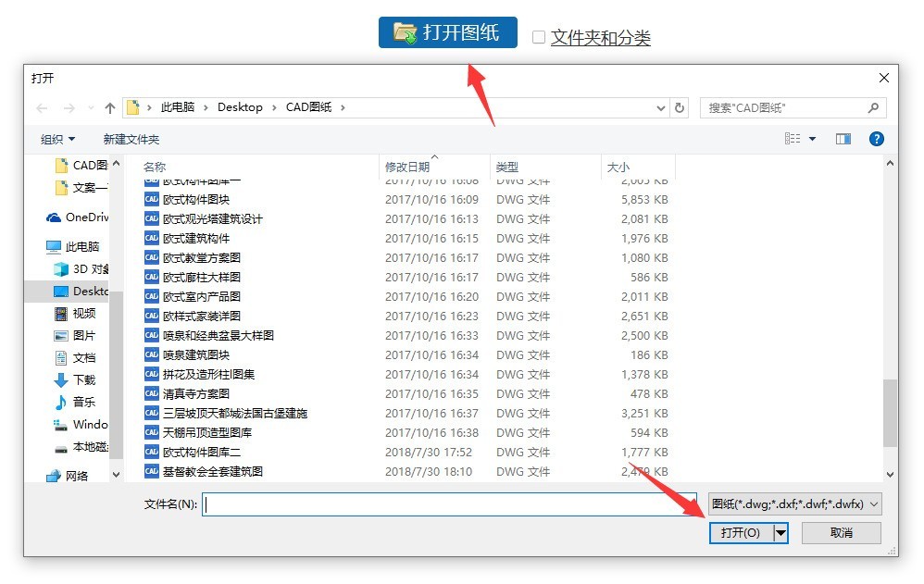
Task: Focus the 搜索"CAD图纸" search box
Action: click(793, 108)
